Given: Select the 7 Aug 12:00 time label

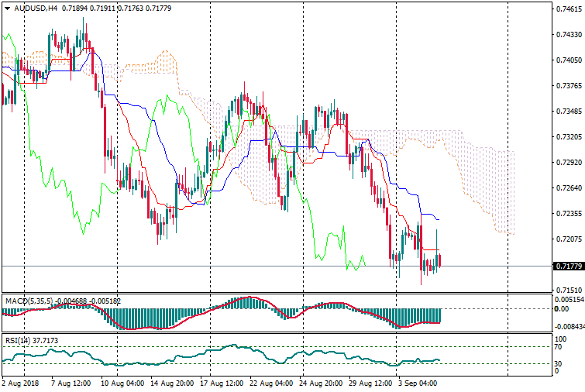Looking at the screenshot, I should (x=71, y=383).
